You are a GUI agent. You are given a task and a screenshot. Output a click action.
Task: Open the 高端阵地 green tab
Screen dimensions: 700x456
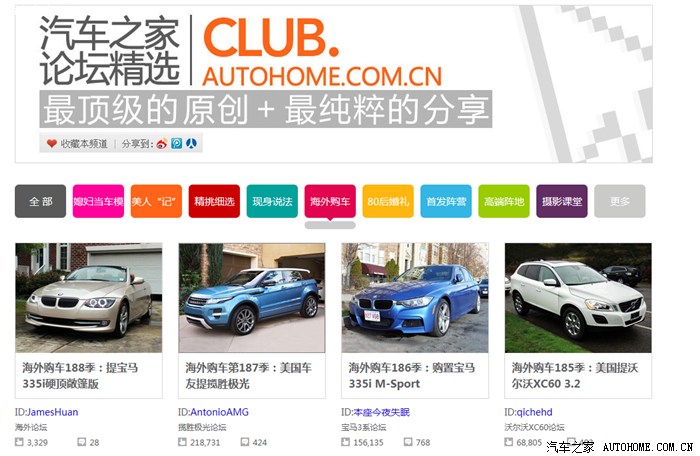[504, 201]
